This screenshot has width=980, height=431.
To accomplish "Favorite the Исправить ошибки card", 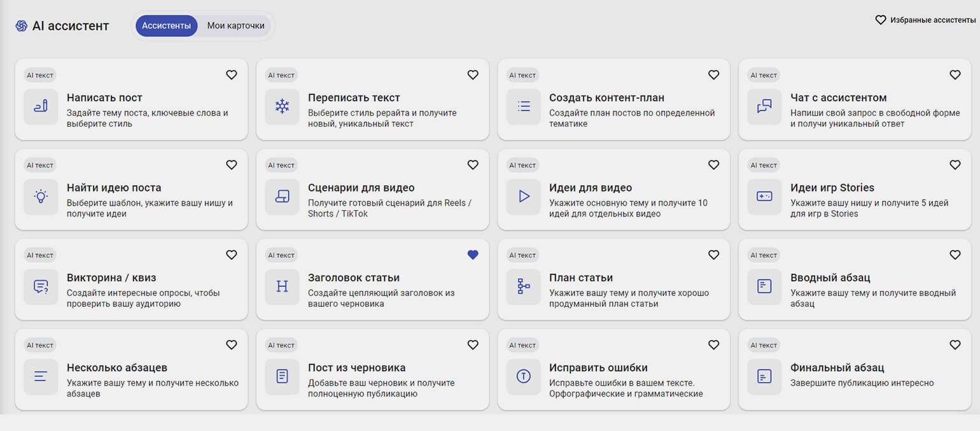I will (714, 345).
